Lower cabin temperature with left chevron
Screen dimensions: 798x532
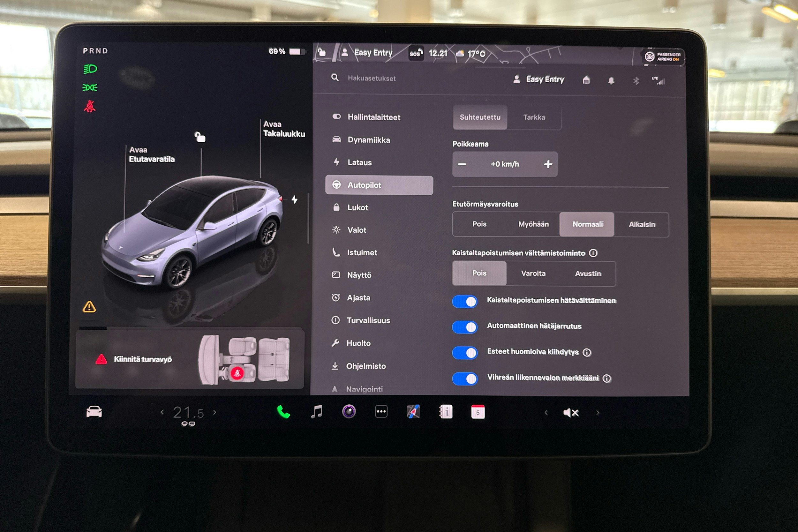point(162,412)
